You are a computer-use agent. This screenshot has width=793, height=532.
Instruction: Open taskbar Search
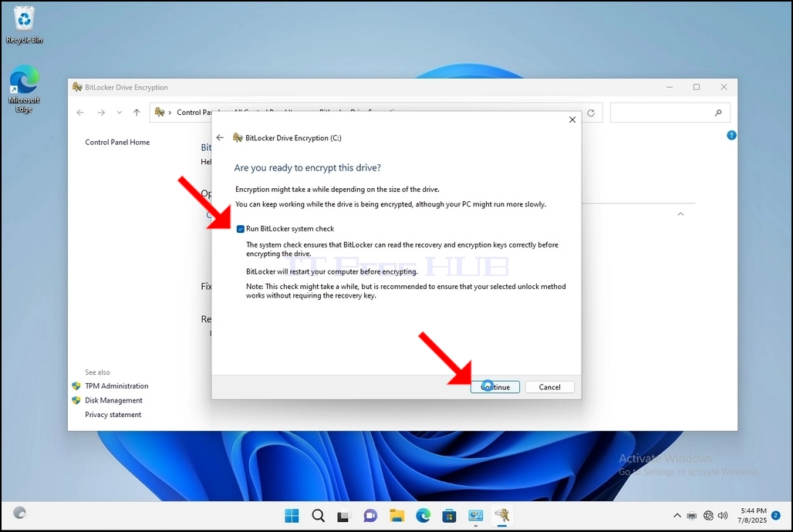point(318,515)
